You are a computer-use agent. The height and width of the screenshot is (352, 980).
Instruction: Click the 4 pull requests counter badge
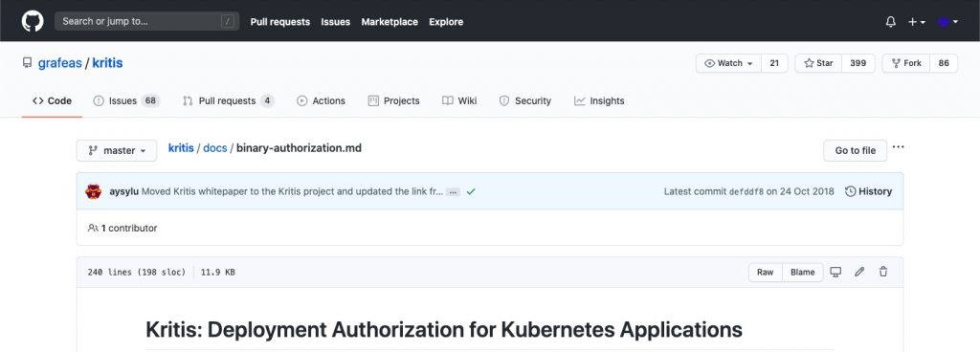pyautogui.click(x=267, y=100)
